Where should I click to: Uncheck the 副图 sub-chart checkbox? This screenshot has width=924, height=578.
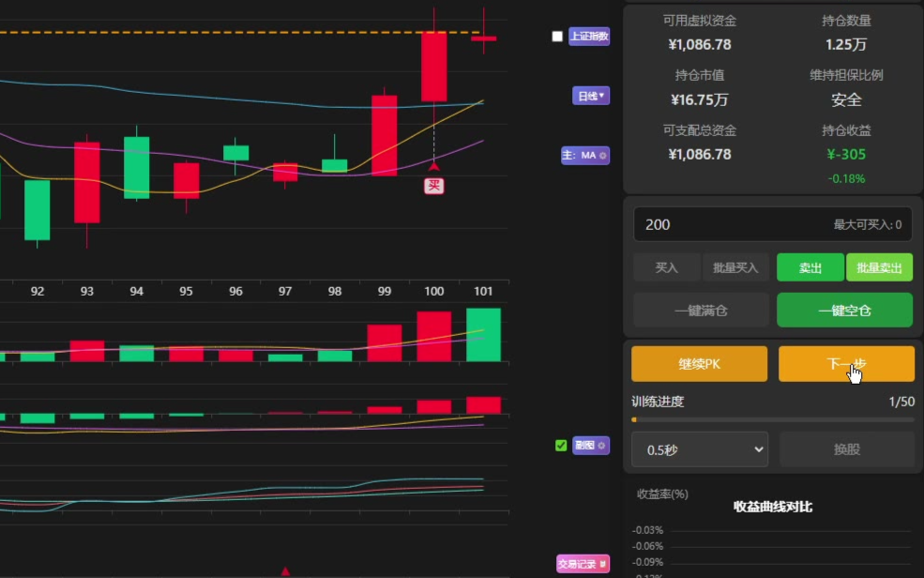coord(561,446)
